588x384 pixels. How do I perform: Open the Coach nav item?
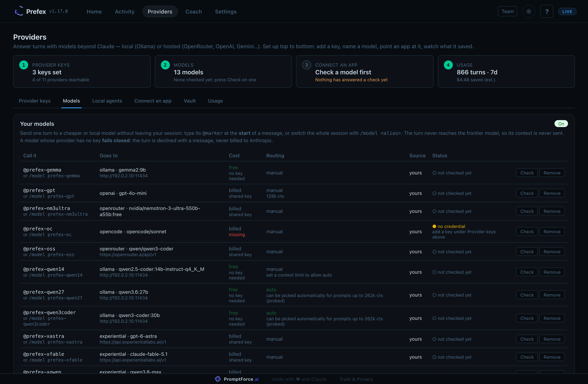point(194,11)
